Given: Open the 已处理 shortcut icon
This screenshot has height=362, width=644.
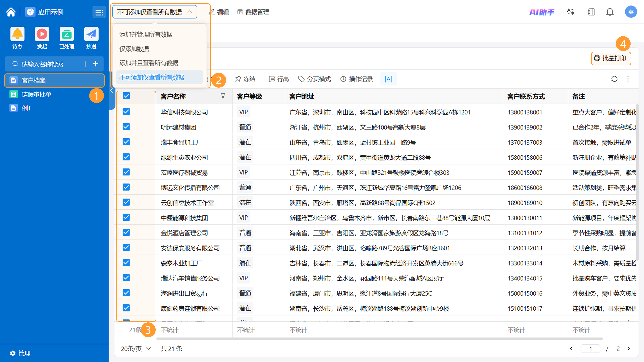Looking at the screenshot, I should [67, 34].
